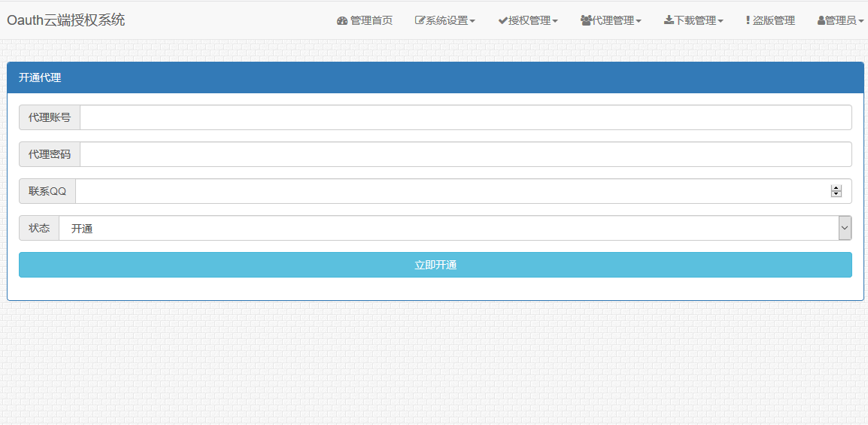Screen dimensions: 868x425
Task: Go to Oauth云端授权系统 brand link
Action: [x=66, y=20]
